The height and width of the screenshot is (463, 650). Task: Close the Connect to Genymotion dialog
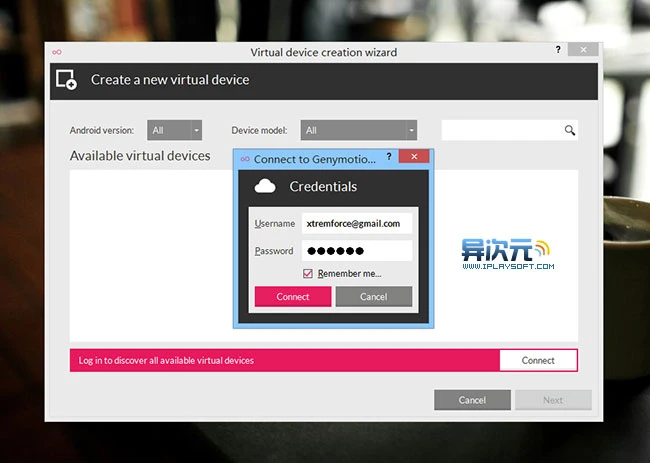pyautogui.click(x=413, y=157)
